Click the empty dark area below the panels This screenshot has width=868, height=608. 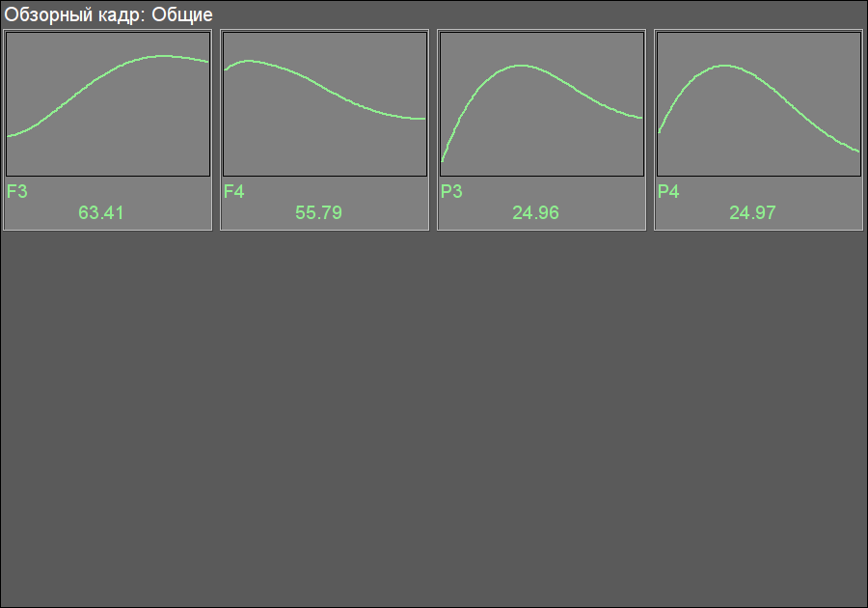[434, 418]
